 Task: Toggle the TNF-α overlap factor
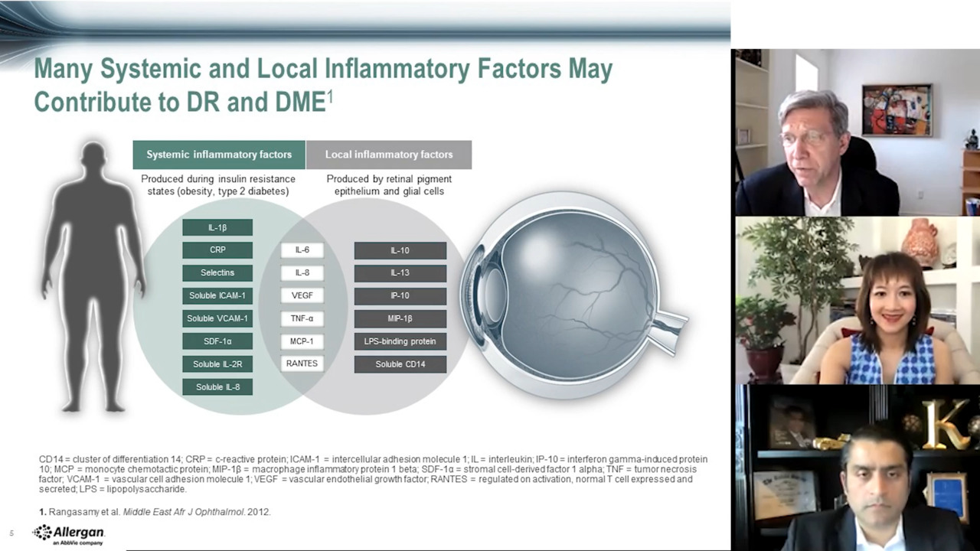point(302,318)
